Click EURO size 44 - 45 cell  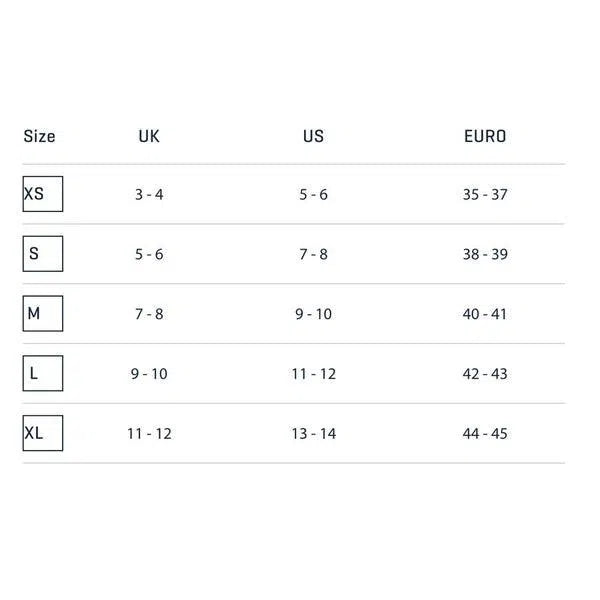pos(485,434)
